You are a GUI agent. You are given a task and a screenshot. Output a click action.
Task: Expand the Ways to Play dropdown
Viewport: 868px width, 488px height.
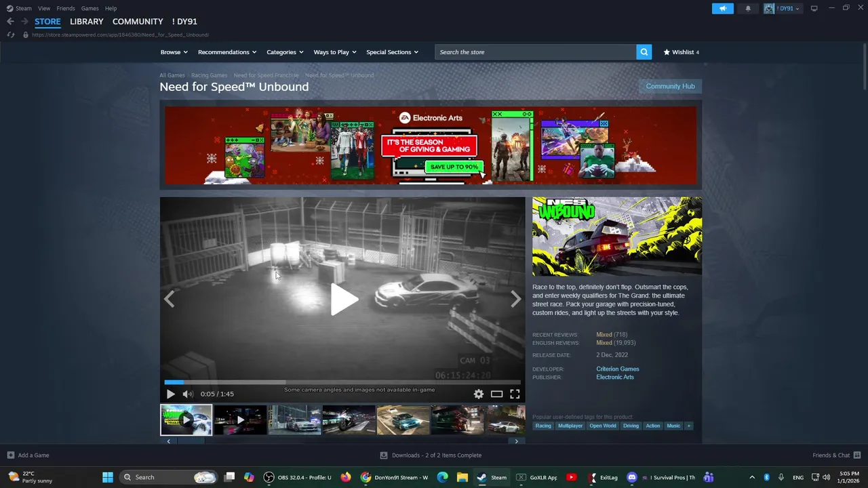[335, 52]
